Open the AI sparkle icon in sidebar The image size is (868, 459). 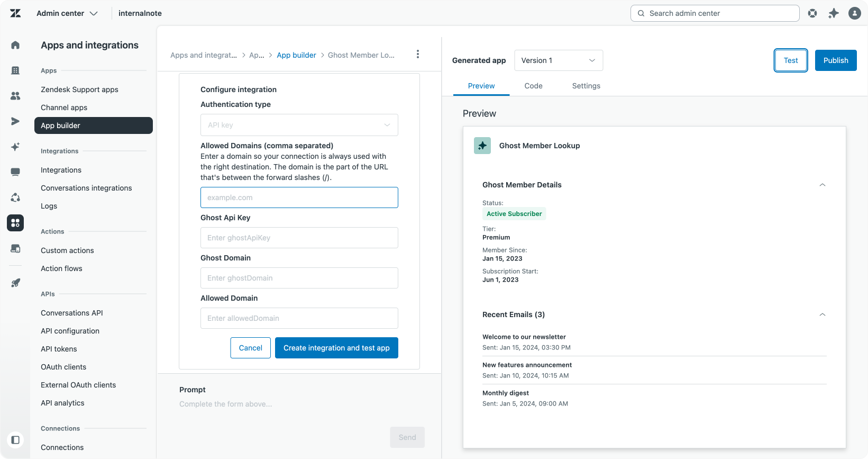point(15,147)
